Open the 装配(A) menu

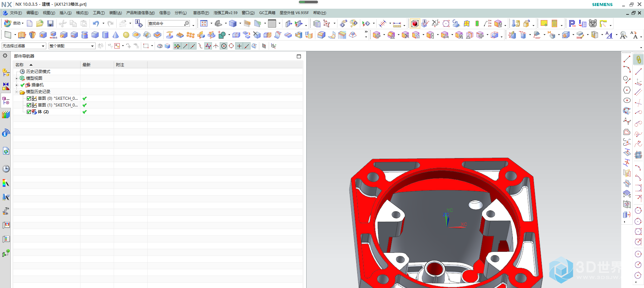click(115, 13)
